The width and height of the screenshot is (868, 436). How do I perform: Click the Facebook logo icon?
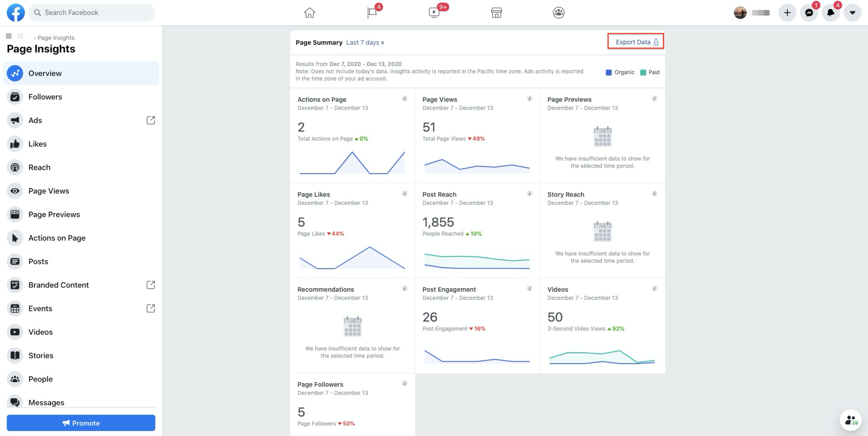16,13
